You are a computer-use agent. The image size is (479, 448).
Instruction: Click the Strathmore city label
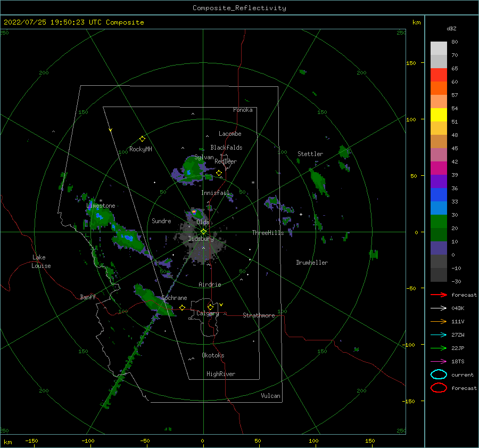tap(259, 315)
